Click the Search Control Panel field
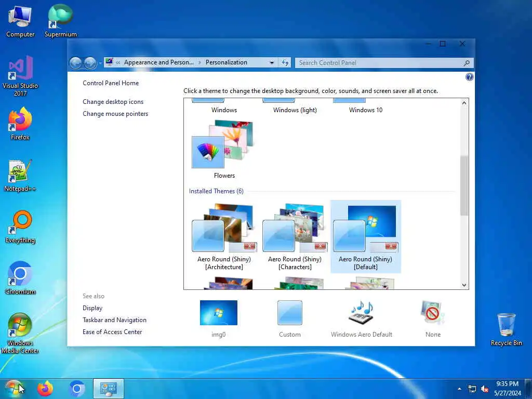532x399 pixels. (384, 62)
